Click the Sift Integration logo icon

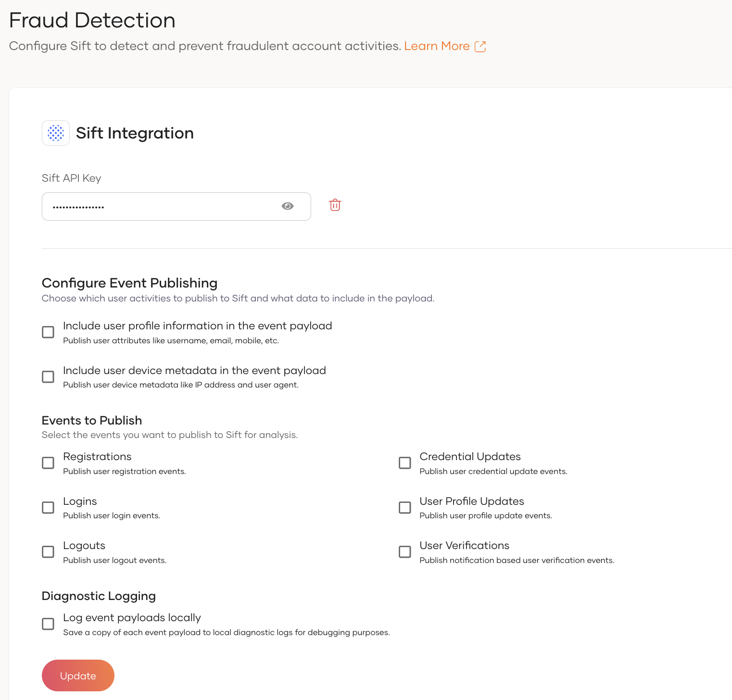tap(55, 133)
